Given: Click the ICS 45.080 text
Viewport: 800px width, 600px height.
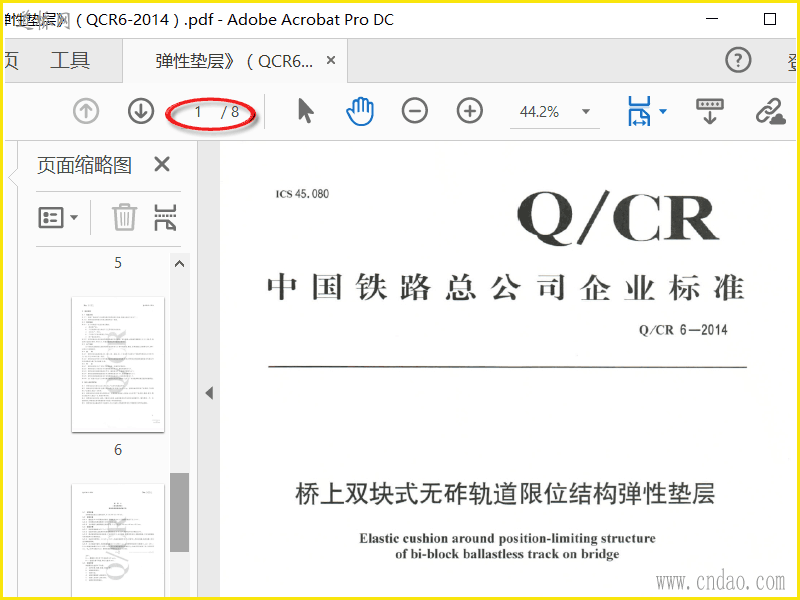Looking at the screenshot, I should point(302,194).
